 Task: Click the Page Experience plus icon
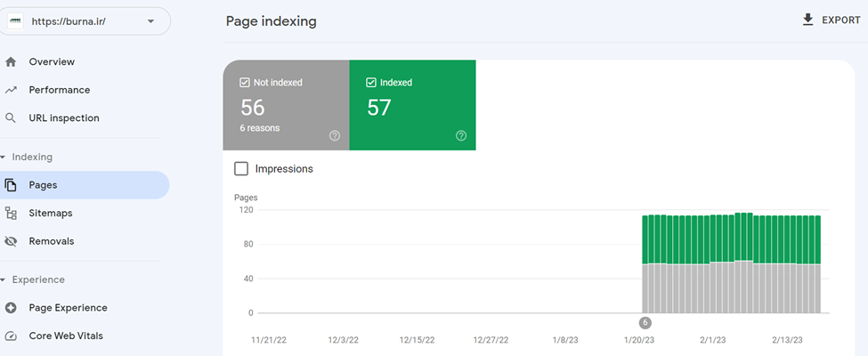click(x=11, y=308)
